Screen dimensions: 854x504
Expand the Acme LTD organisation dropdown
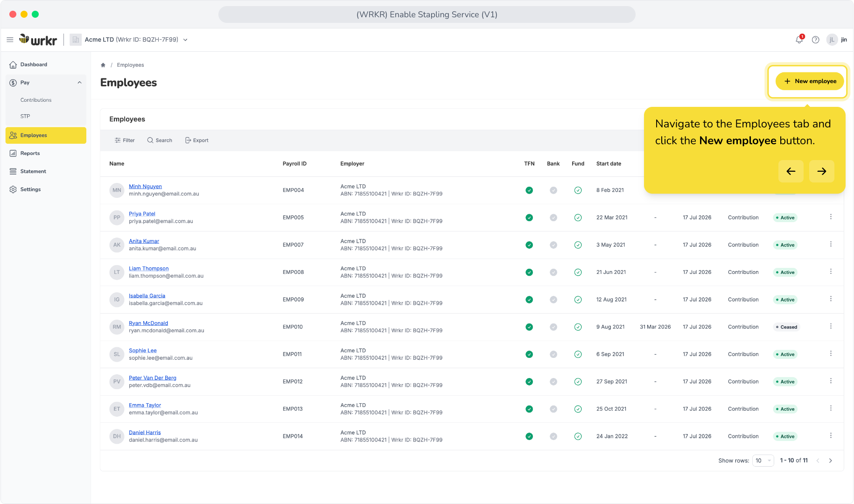(185, 40)
